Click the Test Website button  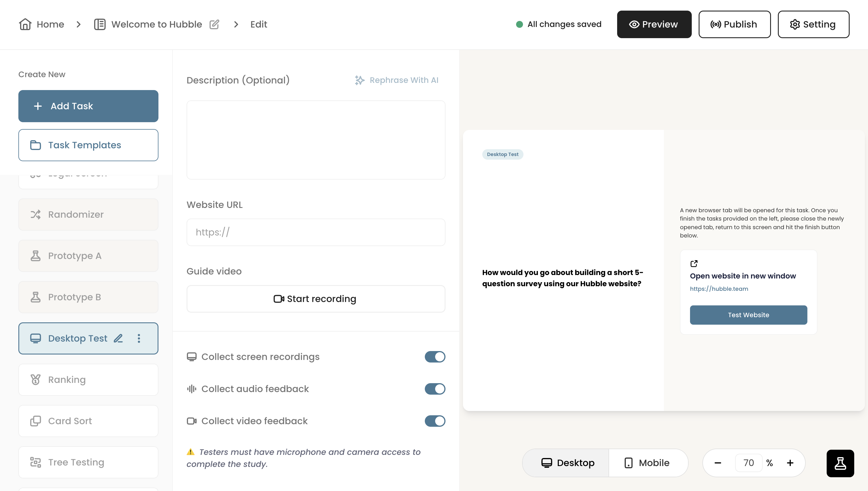749,315
